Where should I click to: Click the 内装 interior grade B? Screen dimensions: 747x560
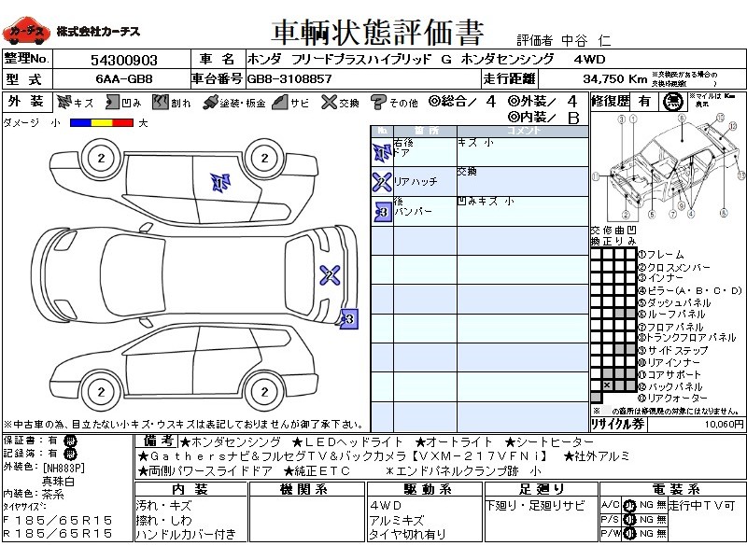click(573, 118)
